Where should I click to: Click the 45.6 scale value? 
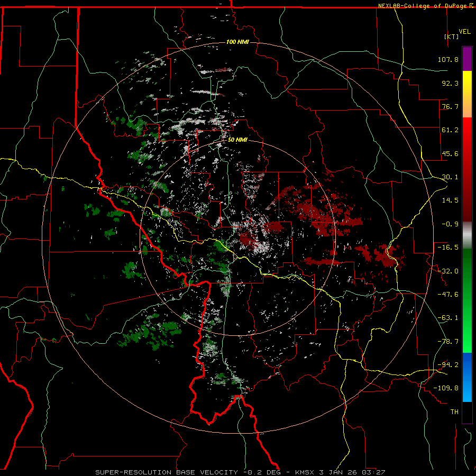tap(450, 153)
